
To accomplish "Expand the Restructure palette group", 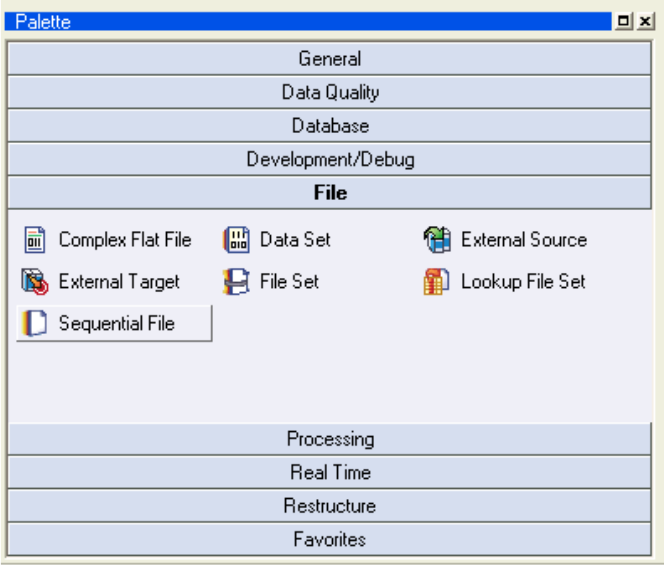I will pos(330,506).
